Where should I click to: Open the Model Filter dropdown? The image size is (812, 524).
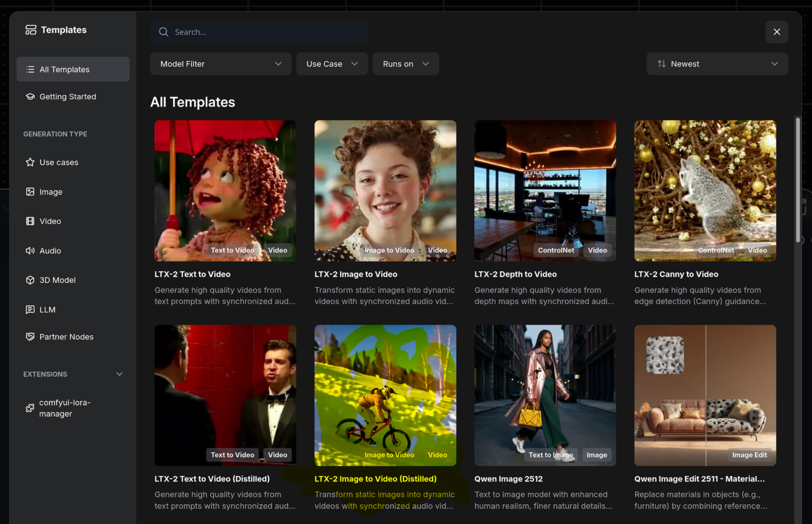click(221, 64)
